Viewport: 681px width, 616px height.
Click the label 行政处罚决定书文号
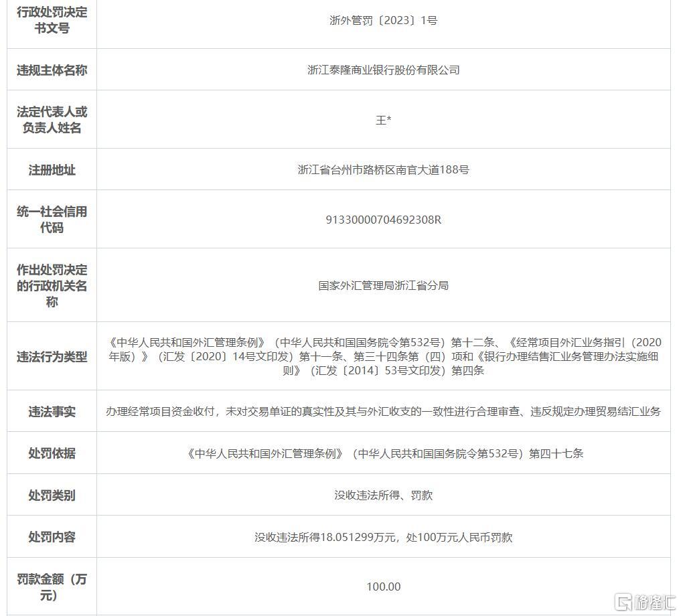tap(52, 20)
